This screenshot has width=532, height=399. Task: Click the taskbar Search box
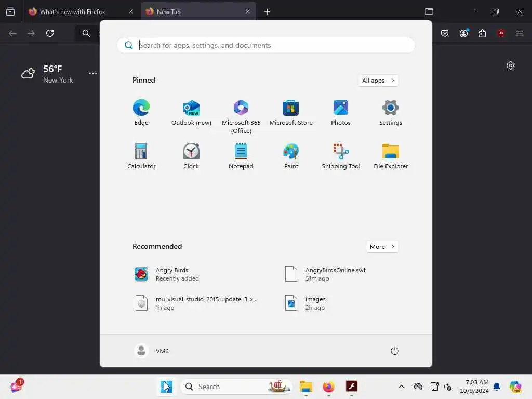point(236,387)
